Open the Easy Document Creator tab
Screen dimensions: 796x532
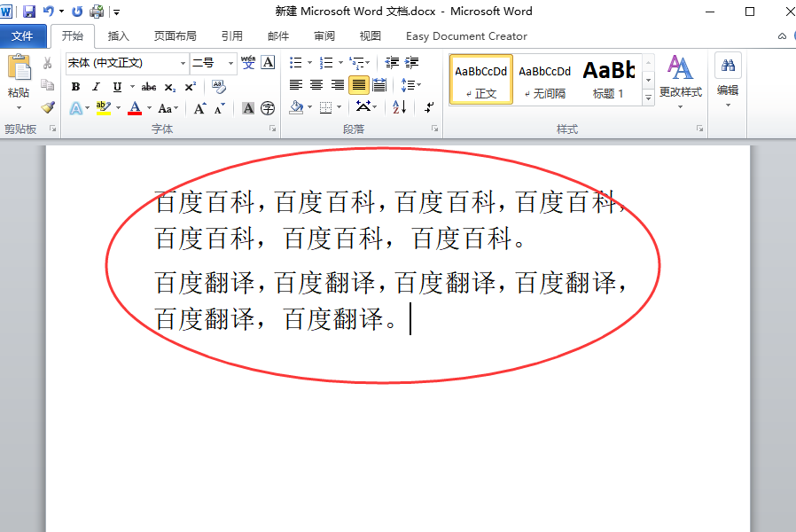pos(466,36)
